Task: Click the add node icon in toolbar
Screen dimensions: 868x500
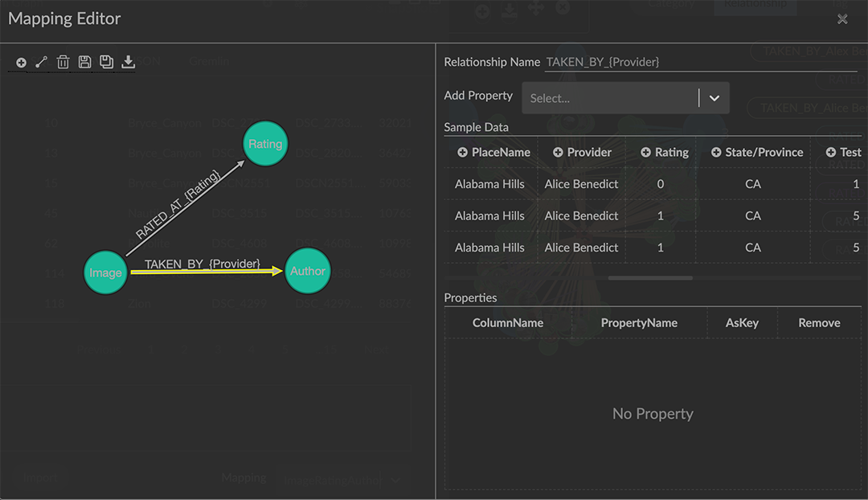Action: coord(21,63)
